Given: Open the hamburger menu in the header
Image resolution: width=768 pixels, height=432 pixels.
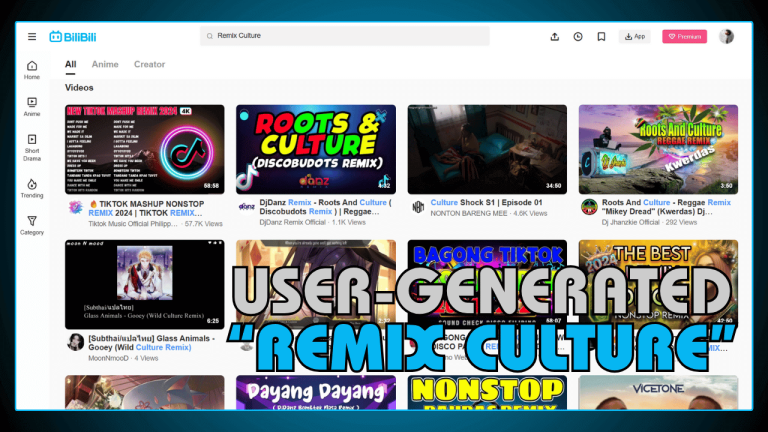Looking at the screenshot, I should pos(32,37).
